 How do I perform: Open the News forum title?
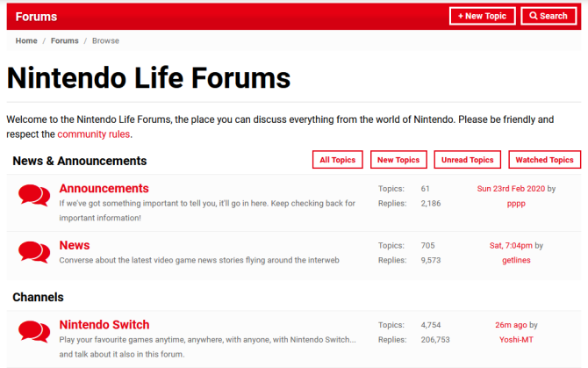click(75, 245)
